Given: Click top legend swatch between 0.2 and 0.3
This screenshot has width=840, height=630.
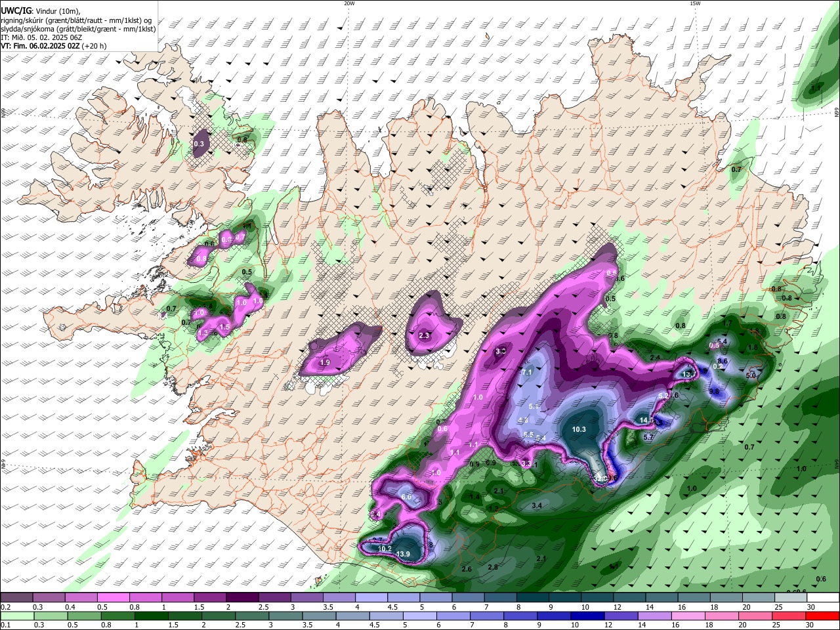Looking at the screenshot, I should pyautogui.click(x=16, y=597).
